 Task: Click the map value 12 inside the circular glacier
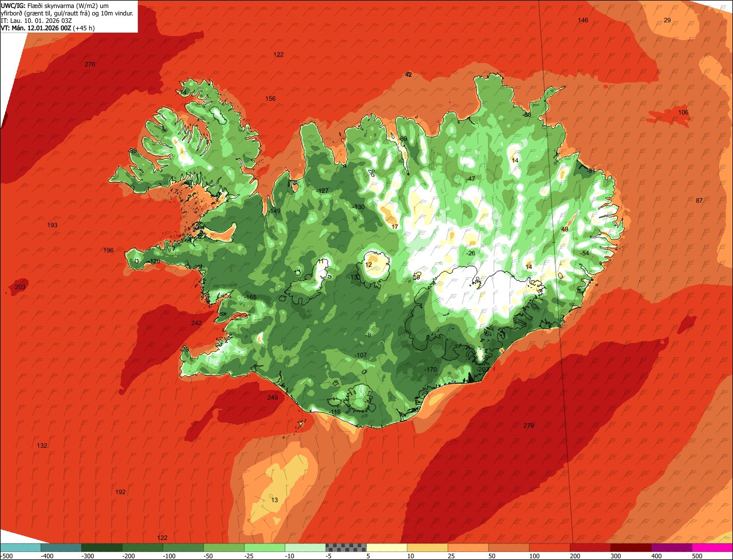(368, 265)
